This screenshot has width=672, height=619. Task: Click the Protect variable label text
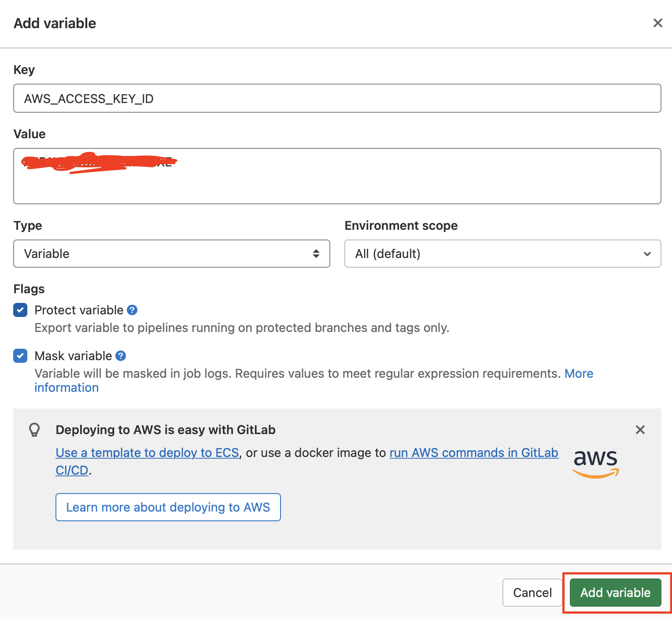[x=79, y=310]
